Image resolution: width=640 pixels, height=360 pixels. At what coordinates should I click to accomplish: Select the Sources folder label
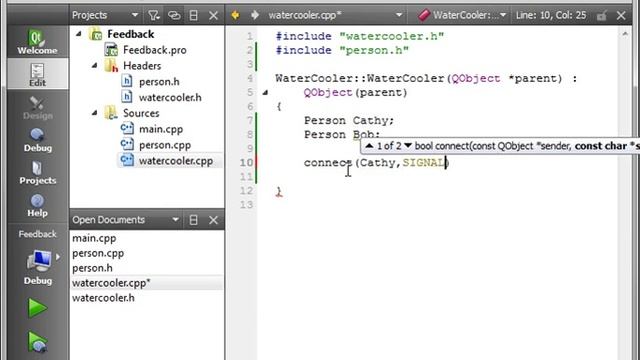point(141,113)
